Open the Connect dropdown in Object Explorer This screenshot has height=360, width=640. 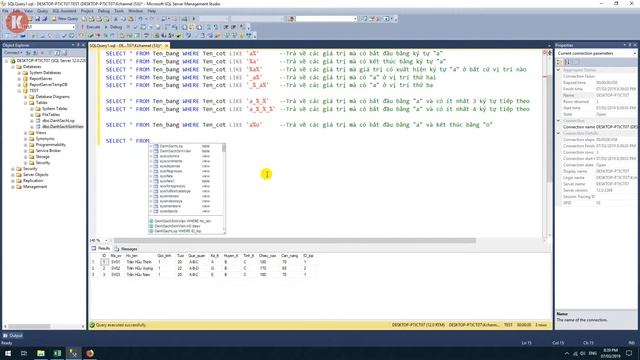point(13,53)
